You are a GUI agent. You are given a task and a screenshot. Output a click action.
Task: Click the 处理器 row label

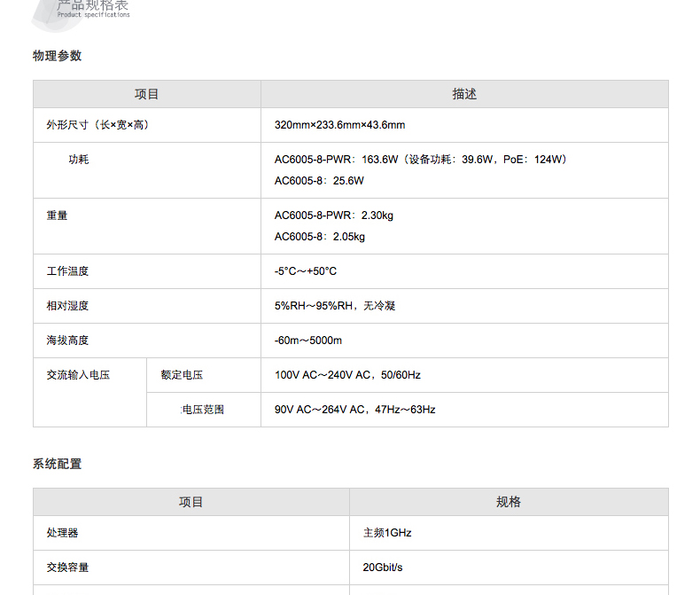[63, 533]
